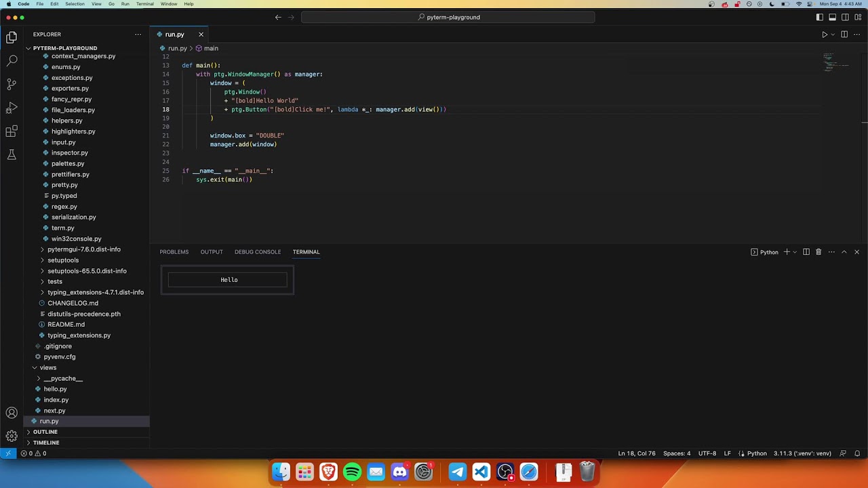This screenshot has width=868, height=488.
Task: Run the Python file with play button
Action: pos(825,35)
